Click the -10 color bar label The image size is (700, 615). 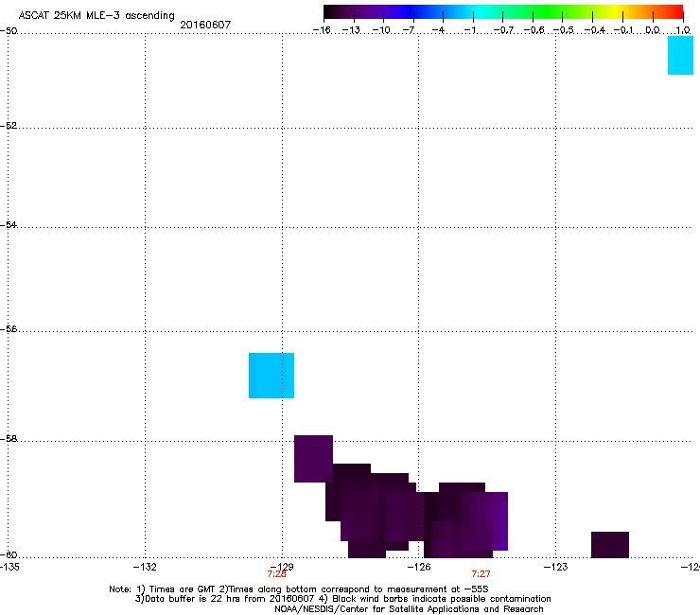[x=381, y=30]
